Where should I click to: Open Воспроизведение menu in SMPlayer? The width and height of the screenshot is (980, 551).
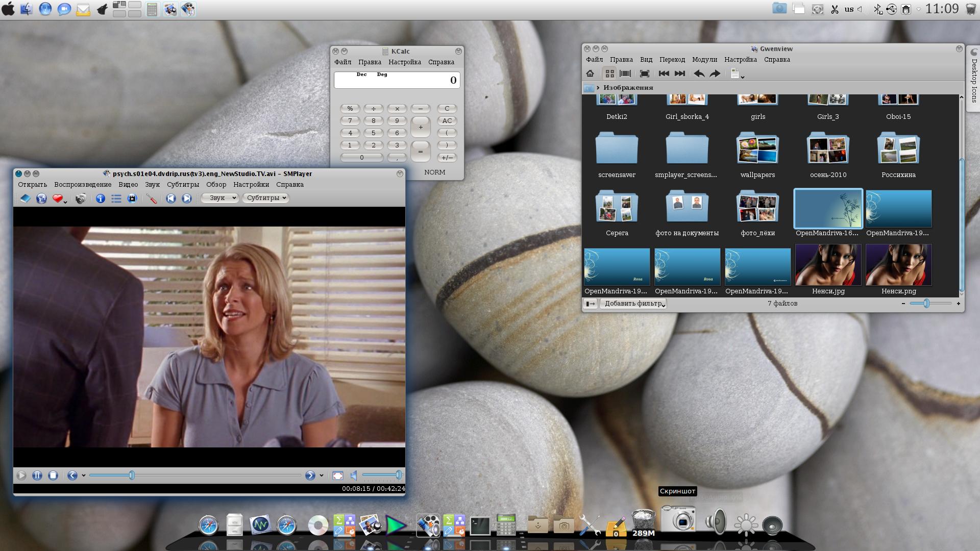[83, 185]
